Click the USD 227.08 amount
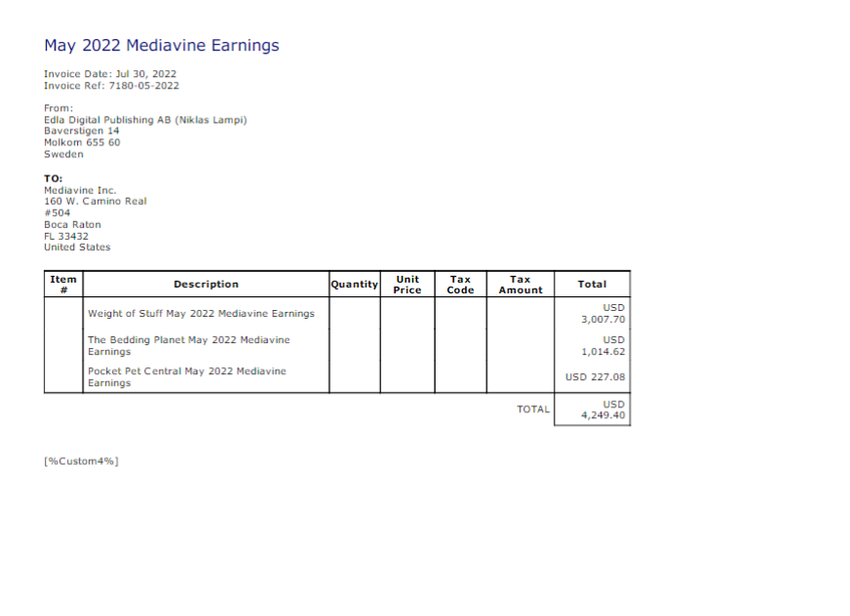The image size is (850, 616). [x=596, y=377]
